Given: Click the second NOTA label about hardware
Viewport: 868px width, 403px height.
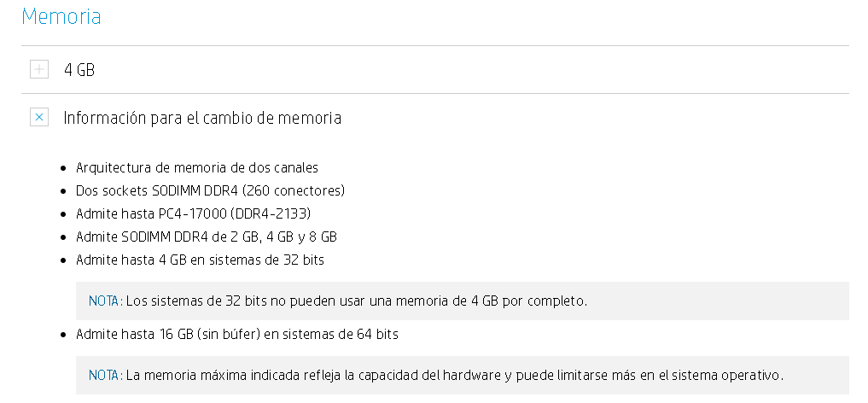Looking at the screenshot, I should (106, 376).
